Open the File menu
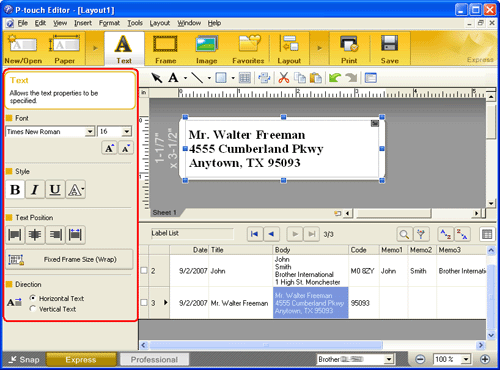 23,23
